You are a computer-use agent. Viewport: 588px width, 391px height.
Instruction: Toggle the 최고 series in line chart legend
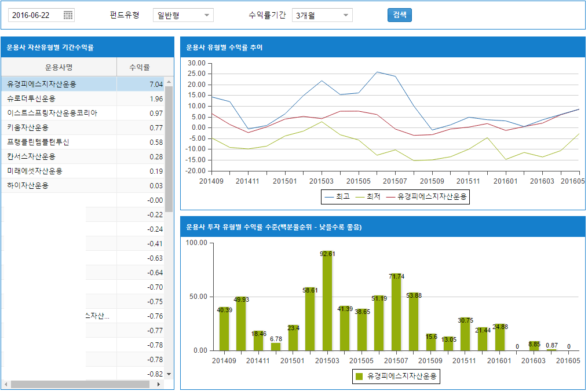point(337,197)
